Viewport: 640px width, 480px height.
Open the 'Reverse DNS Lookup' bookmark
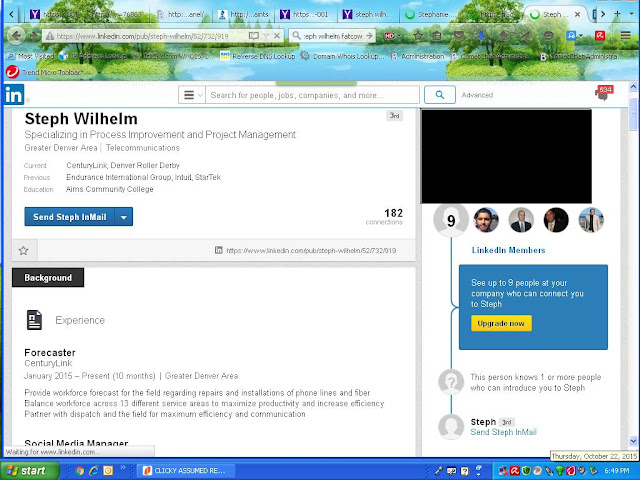pyautogui.click(x=258, y=56)
